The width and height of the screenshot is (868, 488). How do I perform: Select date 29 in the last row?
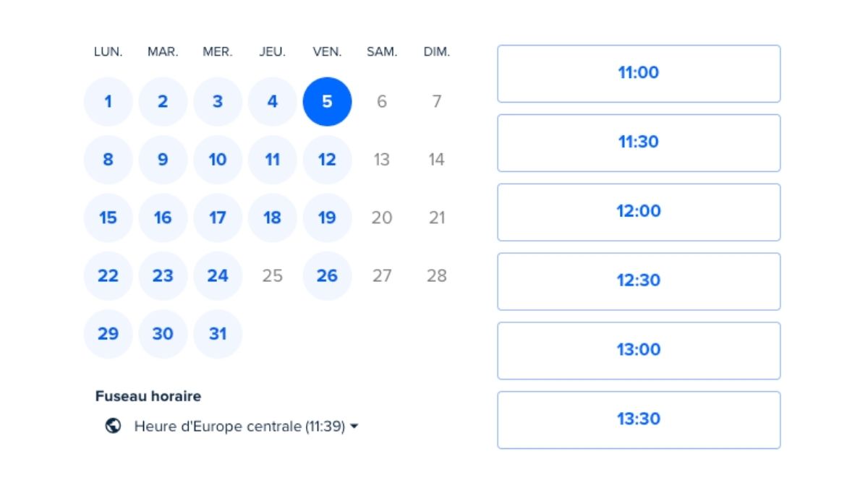pyautogui.click(x=108, y=334)
